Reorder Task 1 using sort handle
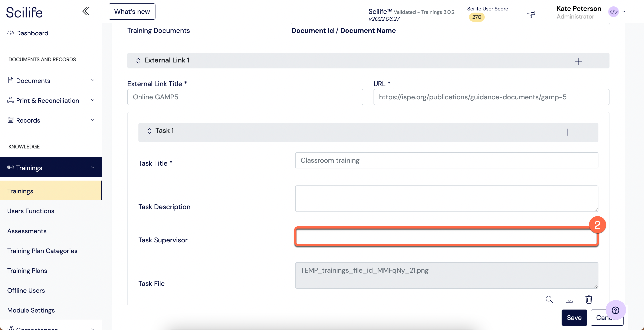The image size is (644, 330). click(x=149, y=131)
